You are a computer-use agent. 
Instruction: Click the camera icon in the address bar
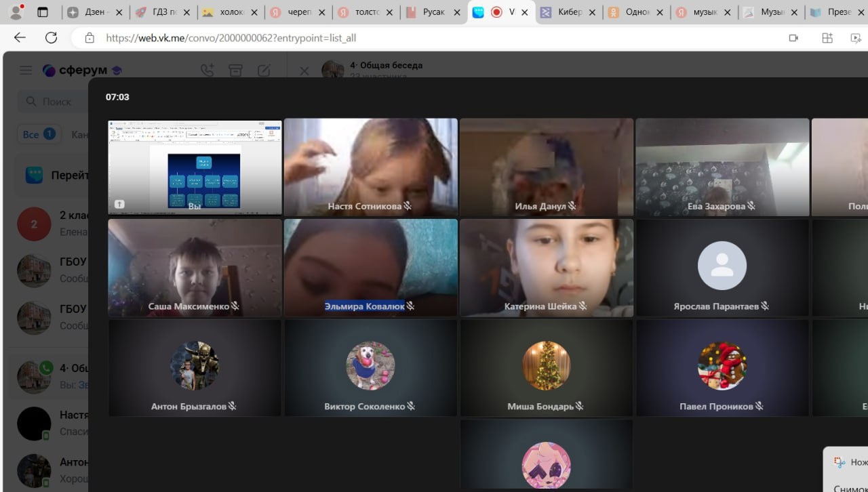coord(793,38)
